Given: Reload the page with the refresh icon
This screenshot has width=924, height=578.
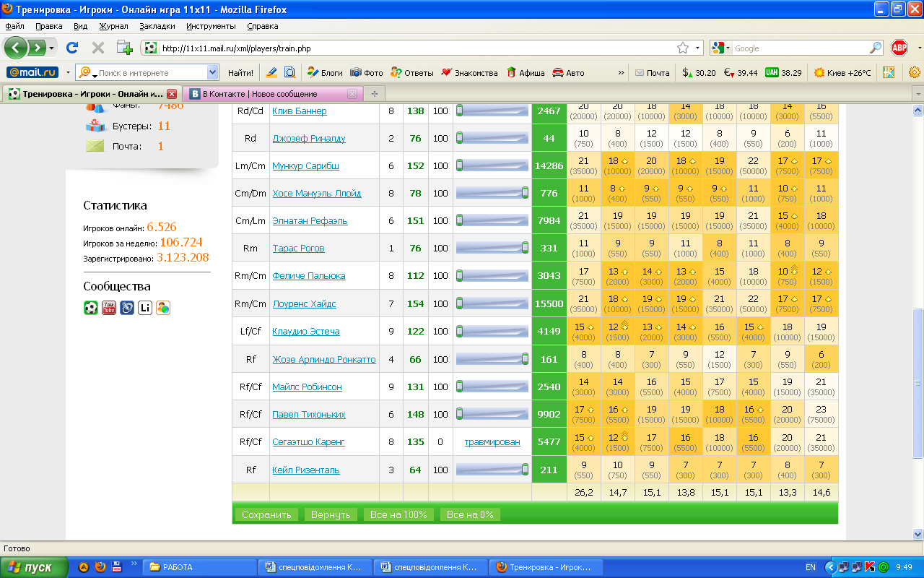Looking at the screenshot, I should 71,48.
